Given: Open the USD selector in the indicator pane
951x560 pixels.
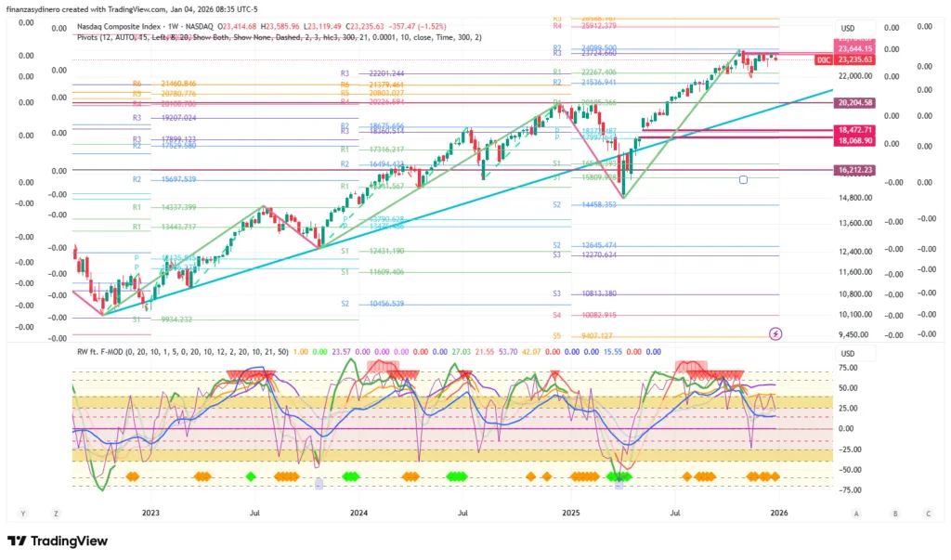Looking at the screenshot, I should click(x=847, y=354).
